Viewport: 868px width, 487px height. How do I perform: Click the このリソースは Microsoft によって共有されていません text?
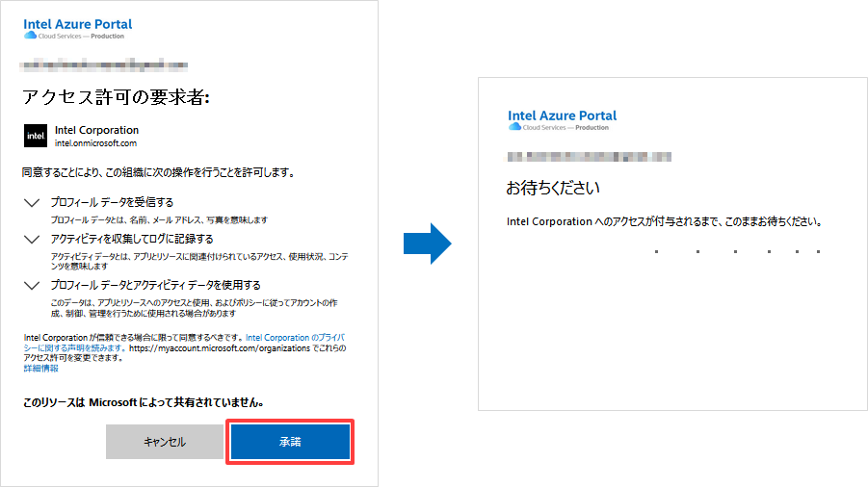tap(144, 402)
